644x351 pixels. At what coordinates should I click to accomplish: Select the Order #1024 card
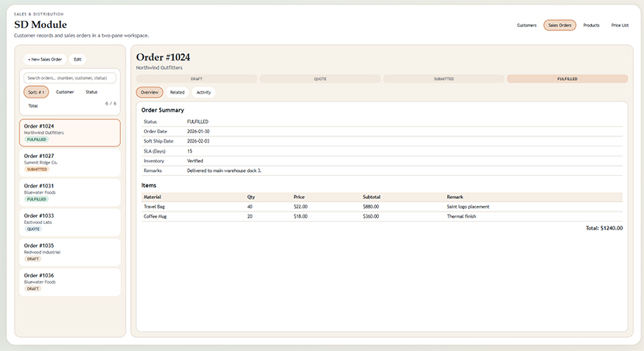[70, 132]
